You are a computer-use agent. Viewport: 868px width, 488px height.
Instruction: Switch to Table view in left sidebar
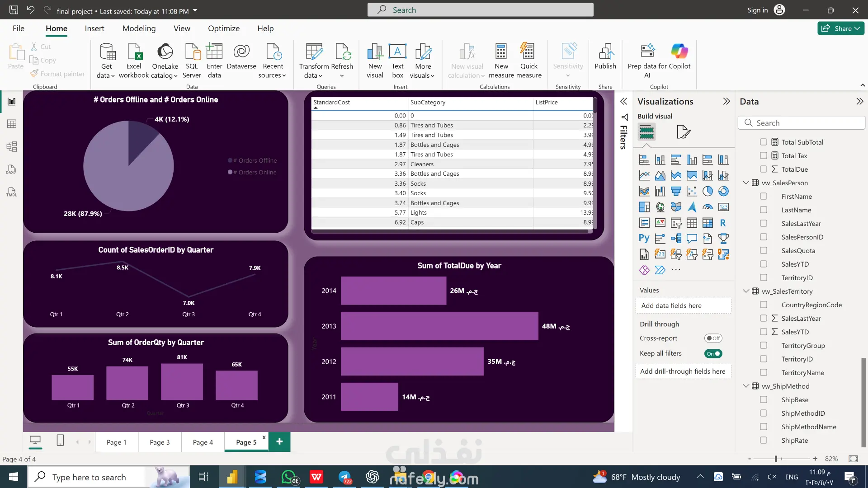tap(12, 124)
